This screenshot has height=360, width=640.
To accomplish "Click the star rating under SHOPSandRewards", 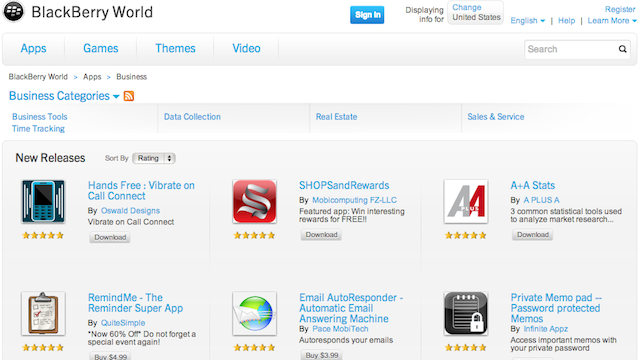I will click(x=254, y=236).
